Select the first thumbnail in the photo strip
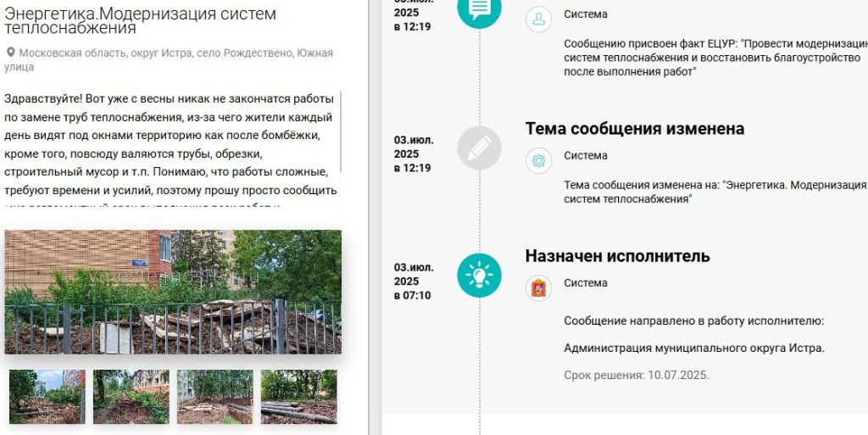Viewport: 868px width, 435px height. 47,396
